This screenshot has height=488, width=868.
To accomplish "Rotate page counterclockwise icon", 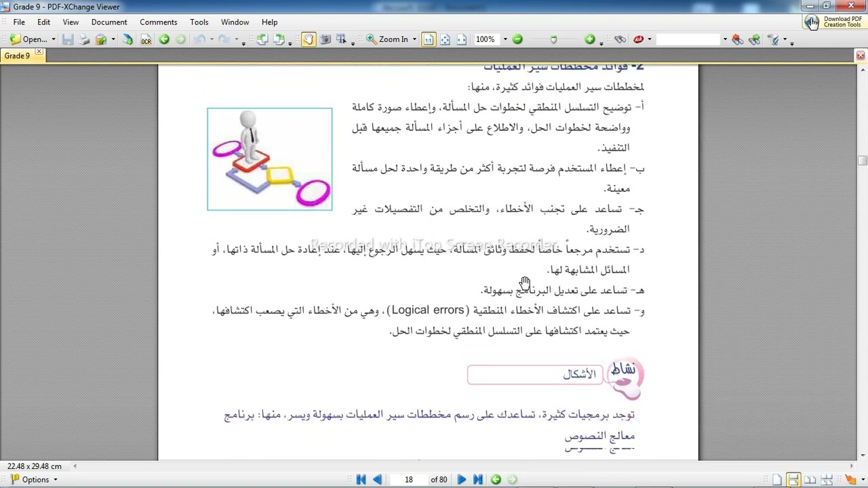I will pos(262,39).
